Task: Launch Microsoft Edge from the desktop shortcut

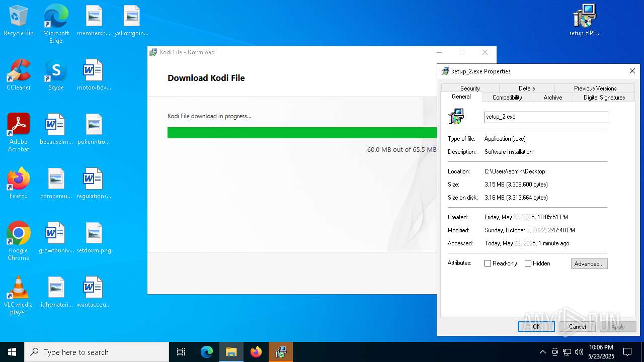Action: click(56, 24)
